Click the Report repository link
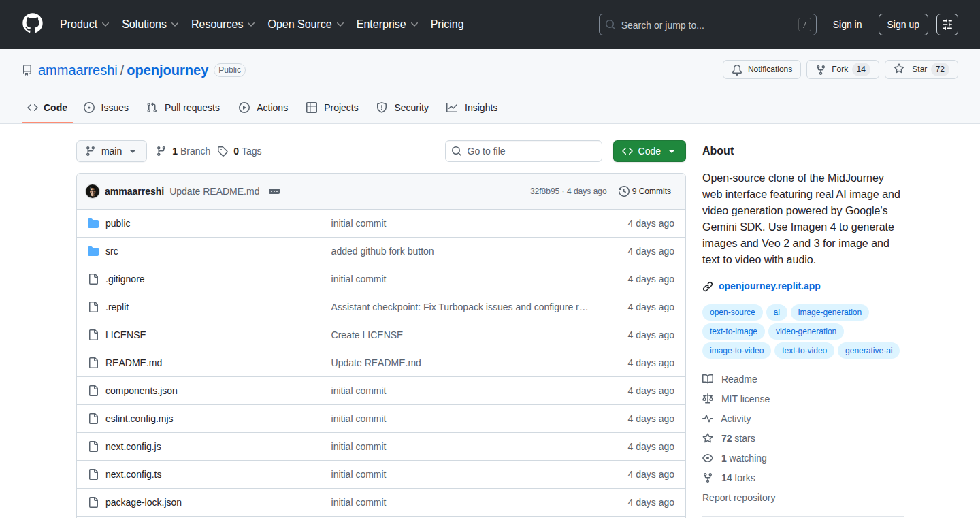This screenshot has width=980, height=518. pyautogui.click(x=739, y=498)
